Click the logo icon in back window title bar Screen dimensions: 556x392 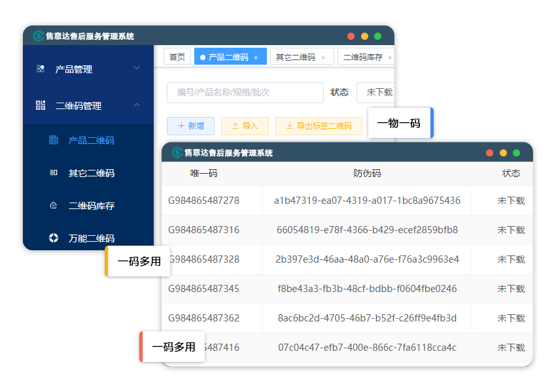pyautogui.click(x=39, y=36)
